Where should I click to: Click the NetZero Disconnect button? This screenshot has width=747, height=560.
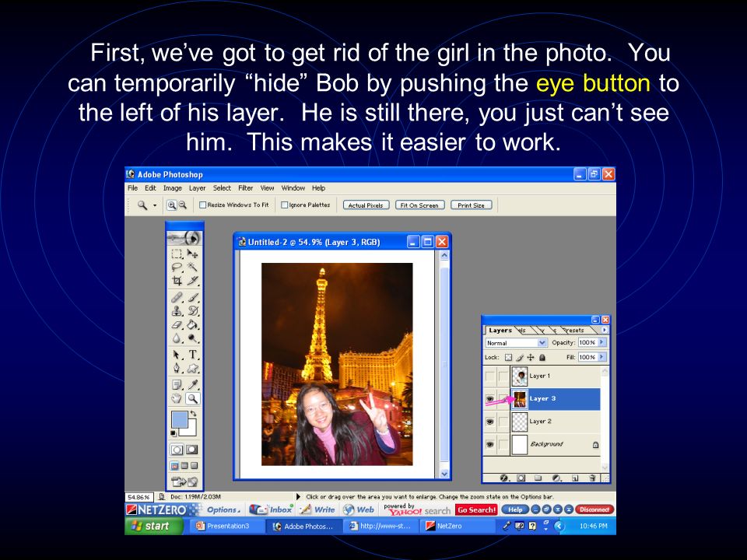pyautogui.click(x=594, y=509)
